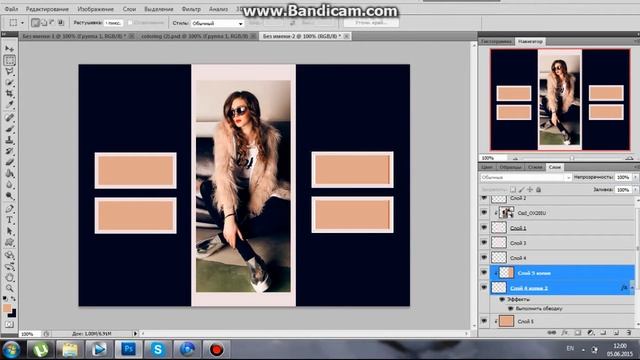Open the Стиль dropdown in options bar

(x=218, y=23)
